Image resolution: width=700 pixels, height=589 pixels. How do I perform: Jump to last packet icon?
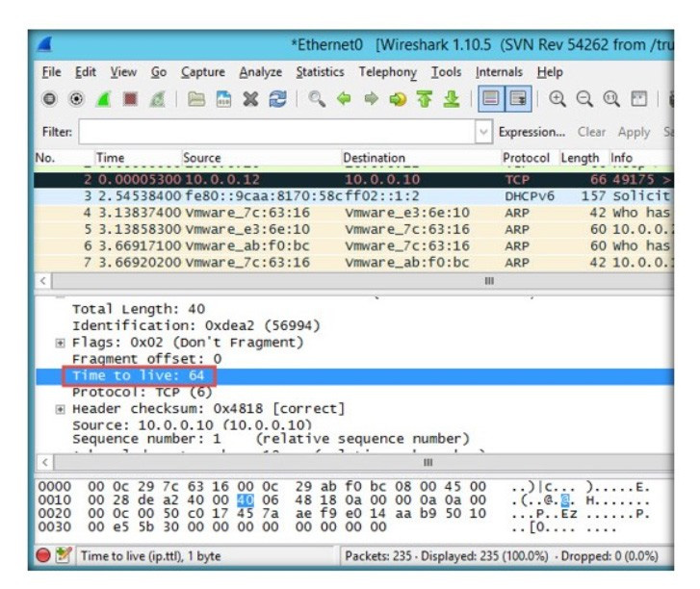pos(452,98)
